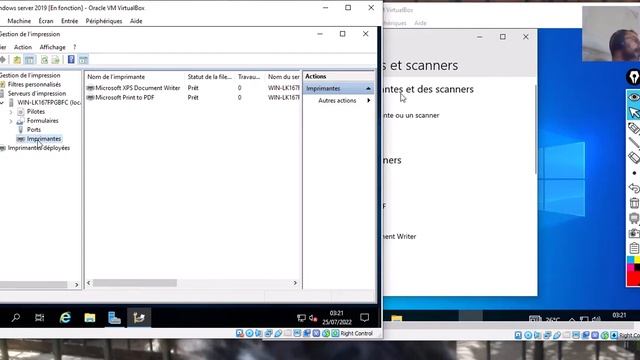Click the trash icon in annotation toolbar
Viewport: 640px width, 360px height.
pos(634,203)
